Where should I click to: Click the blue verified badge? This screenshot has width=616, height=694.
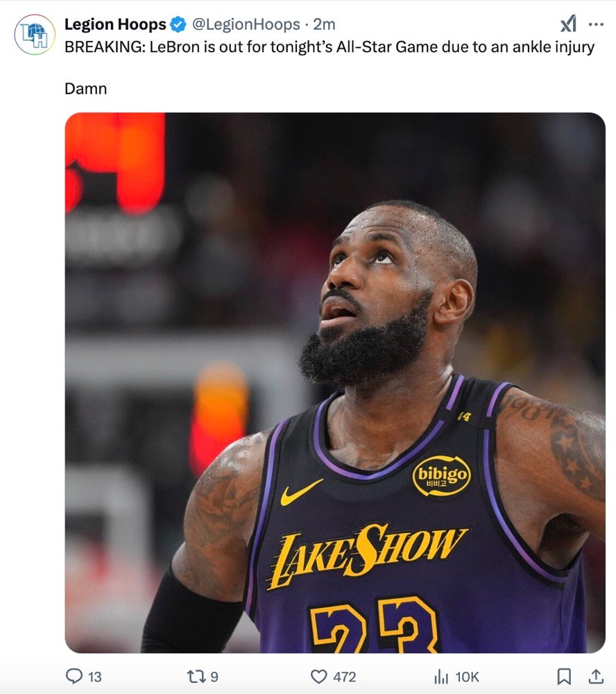click(178, 25)
